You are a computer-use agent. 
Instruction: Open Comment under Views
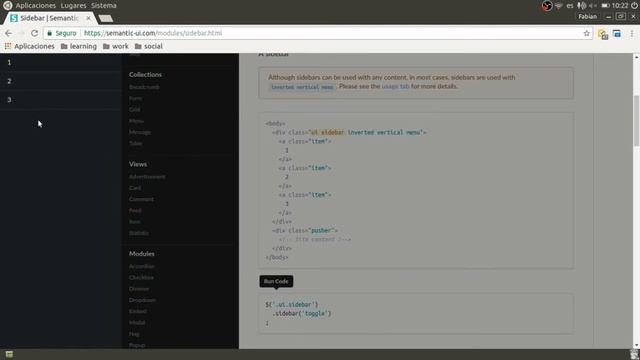tap(141, 199)
